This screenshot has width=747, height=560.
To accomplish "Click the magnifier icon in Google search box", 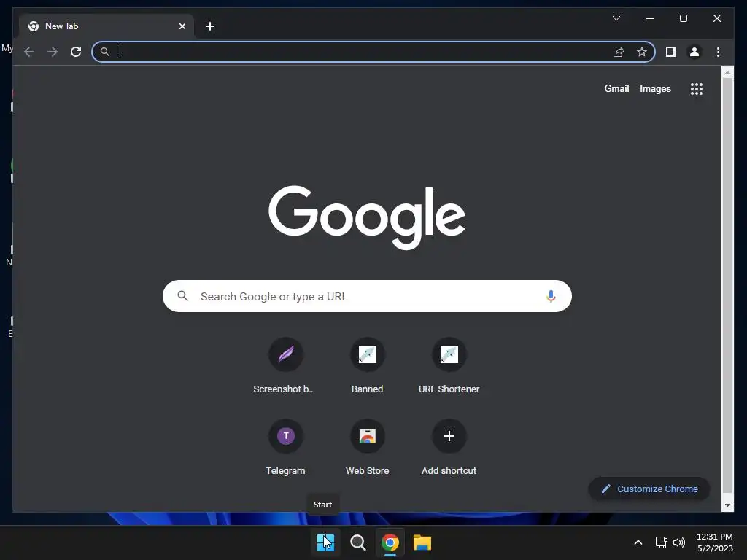I will (183, 296).
